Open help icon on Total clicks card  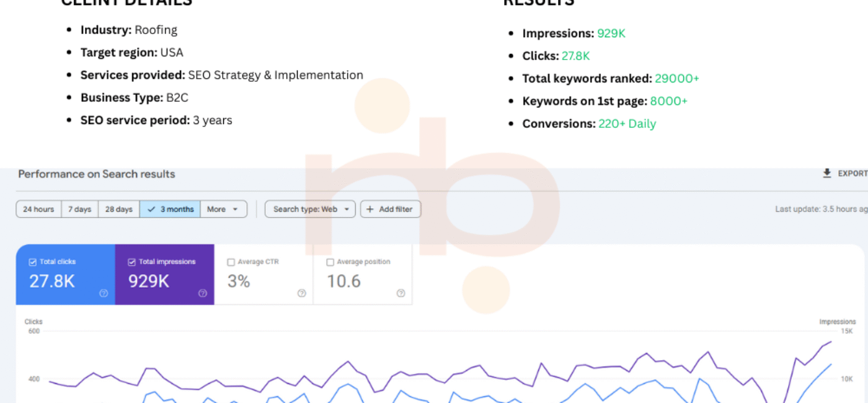[x=104, y=293]
